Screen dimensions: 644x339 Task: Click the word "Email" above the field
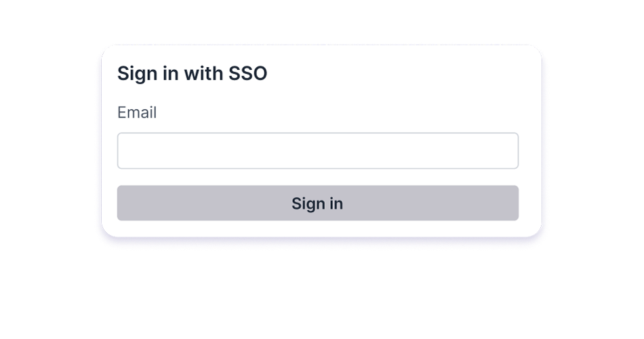pos(137,113)
